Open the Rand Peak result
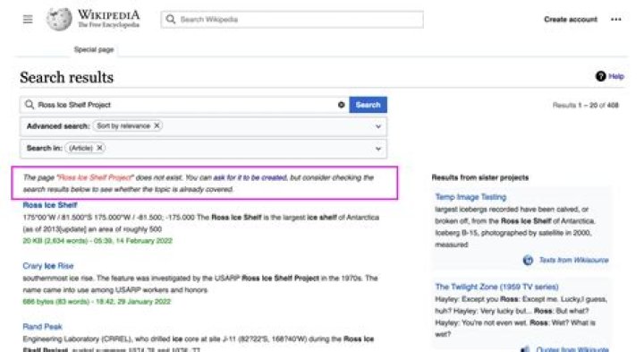Screen dimensions: 644x352 42,327
